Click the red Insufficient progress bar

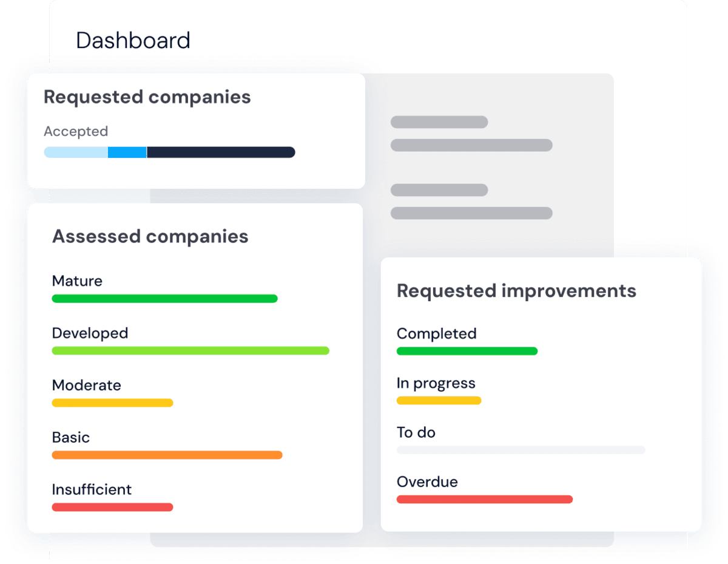pyautogui.click(x=112, y=507)
